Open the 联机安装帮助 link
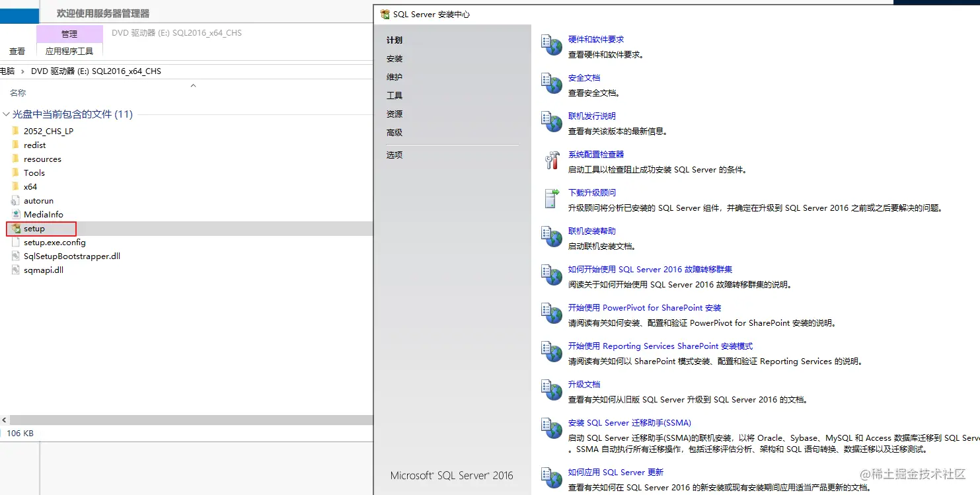The height and width of the screenshot is (495, 980). coord(592,231)
